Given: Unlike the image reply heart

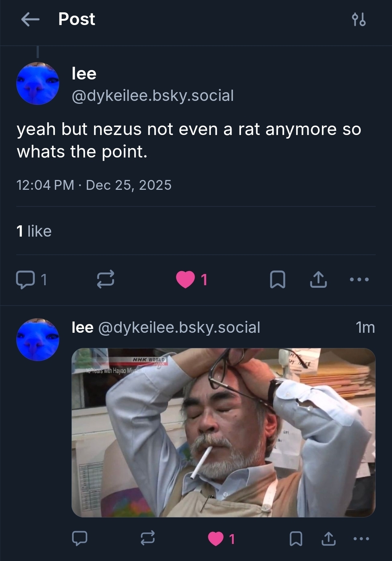Looking at the screenshot, I should coord(216,539).
